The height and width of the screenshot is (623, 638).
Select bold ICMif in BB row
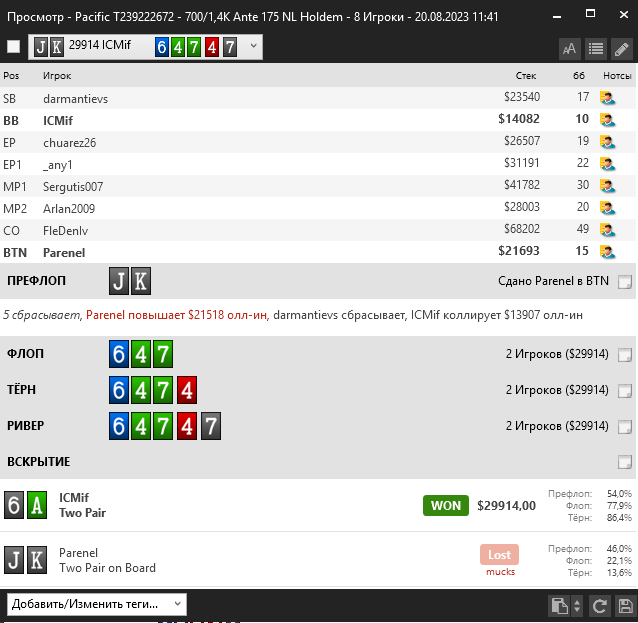click(58, 121)
